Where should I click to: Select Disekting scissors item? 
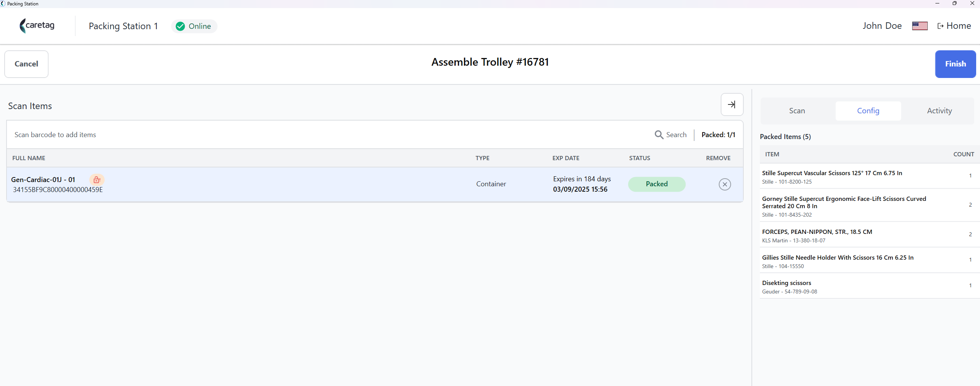pos(870,286)
